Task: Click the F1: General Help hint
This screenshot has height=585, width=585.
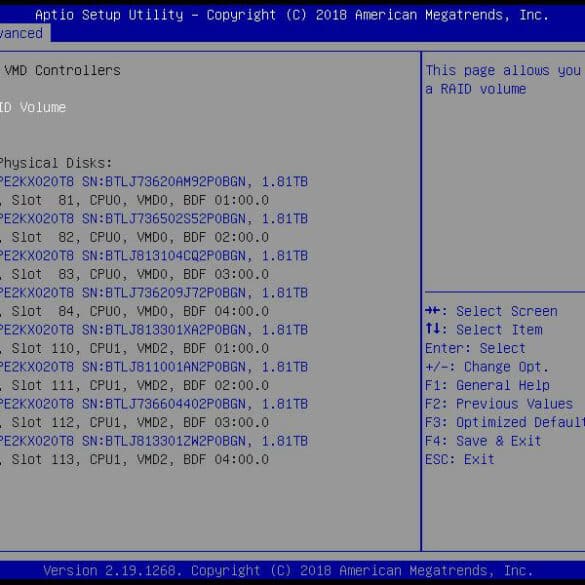Action: pos(487,385)
